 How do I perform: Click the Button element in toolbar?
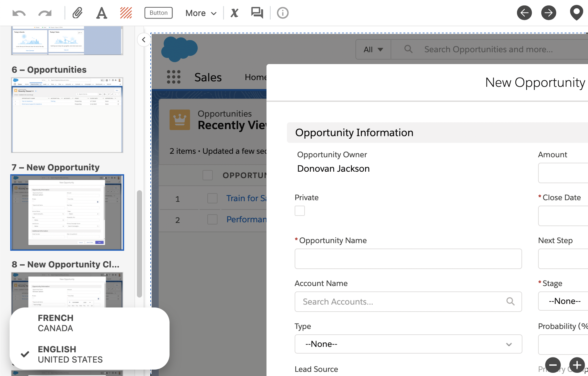pyautogui.click(x=158, y=13)
